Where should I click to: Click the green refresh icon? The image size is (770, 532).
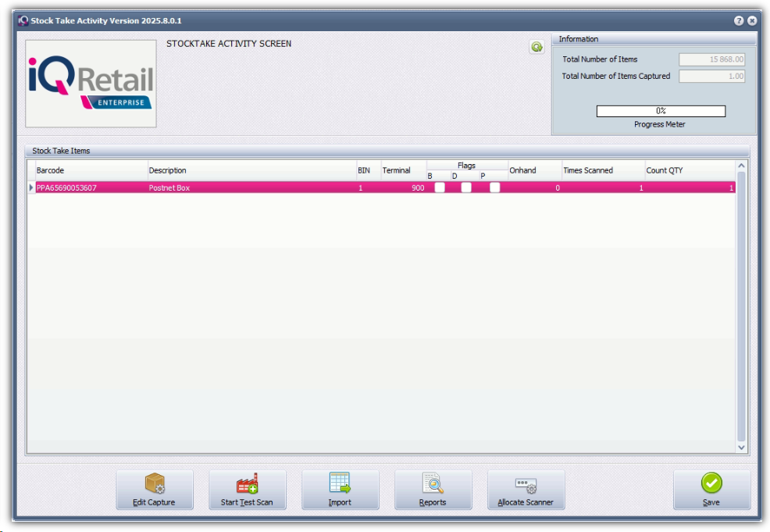pyautogui.click(x=537, y=47)
